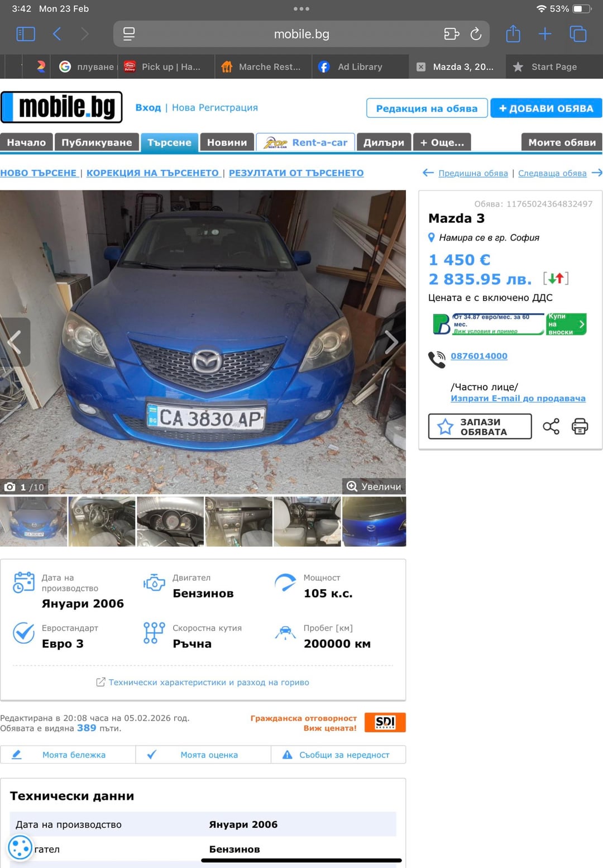Reload the mobile.bg page

[476, 34]
